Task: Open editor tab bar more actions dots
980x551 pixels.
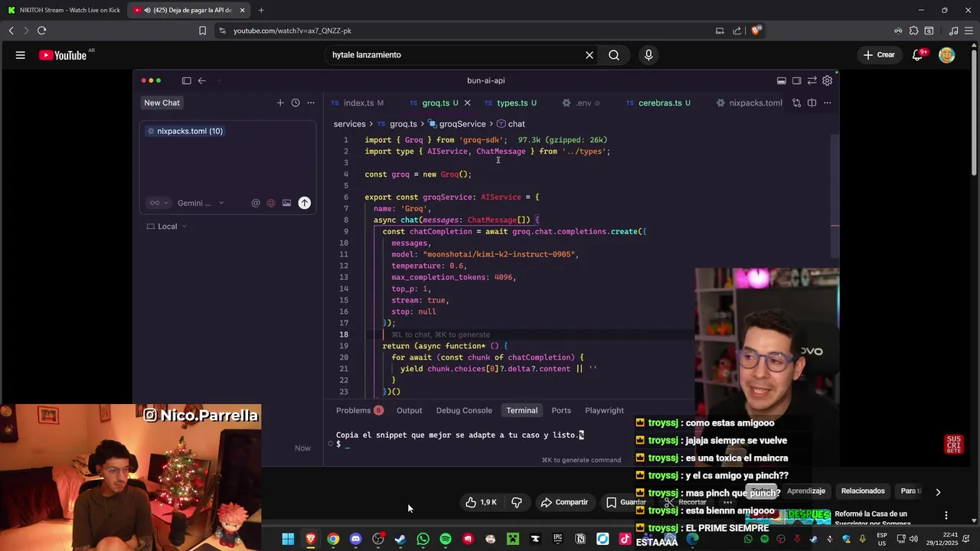Action: click(827, 103)
